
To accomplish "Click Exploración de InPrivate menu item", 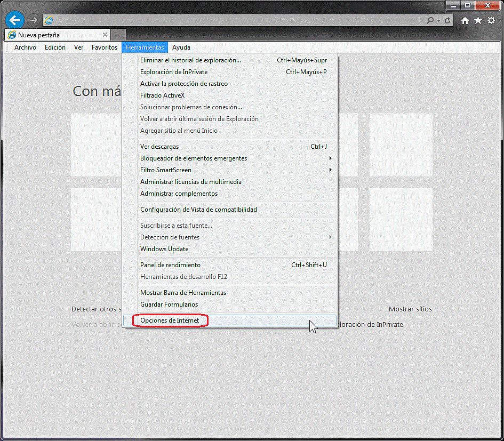I will coord(174,72).
